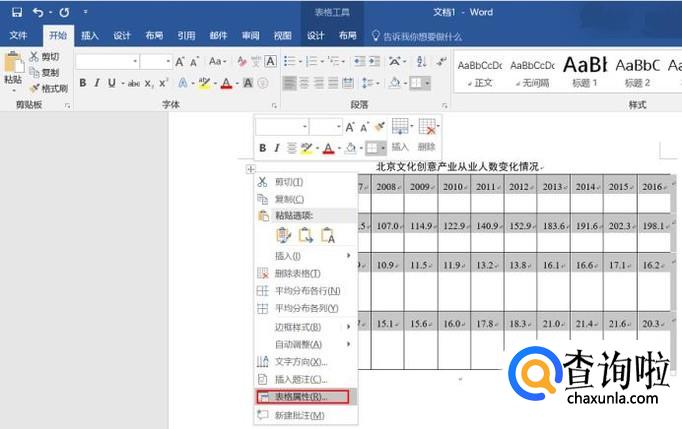
Task: Toggle subscript x₂ in ribbon
Action: pyautogui.click(x=149, y=83)
